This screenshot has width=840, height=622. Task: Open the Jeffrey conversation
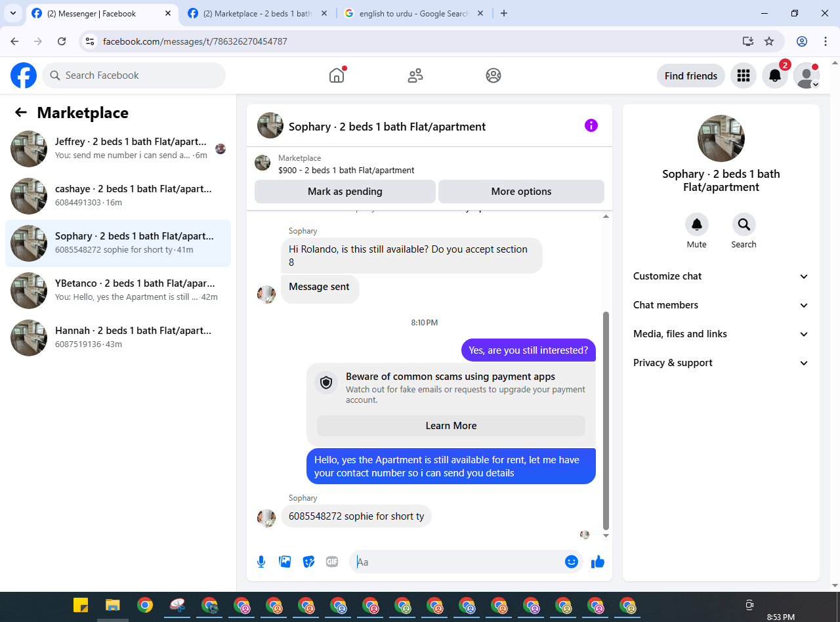pyautogui.click(x=118, y=149)
